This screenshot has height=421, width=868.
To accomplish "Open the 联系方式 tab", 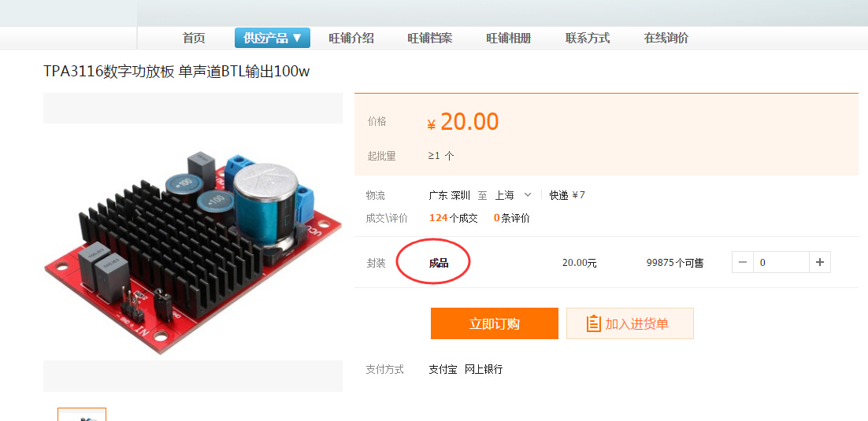I will [x=588, y=39].
